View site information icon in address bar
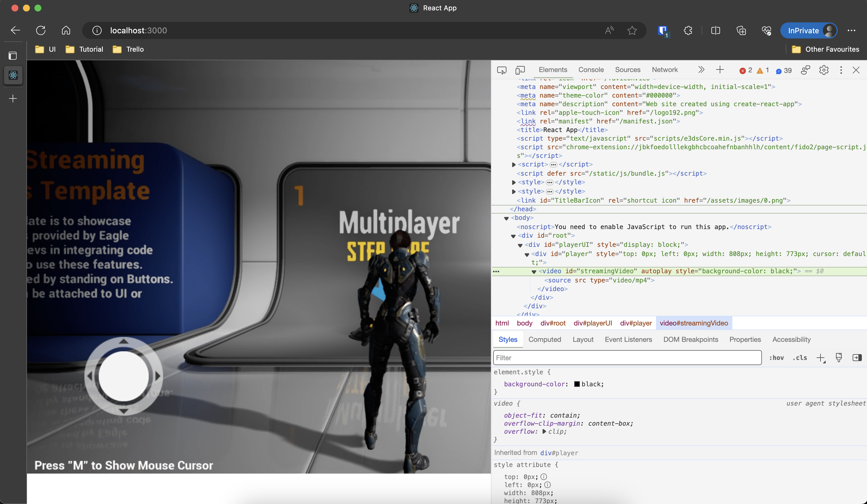Screen dimensions: 867x504 click(x=97, y=31)
